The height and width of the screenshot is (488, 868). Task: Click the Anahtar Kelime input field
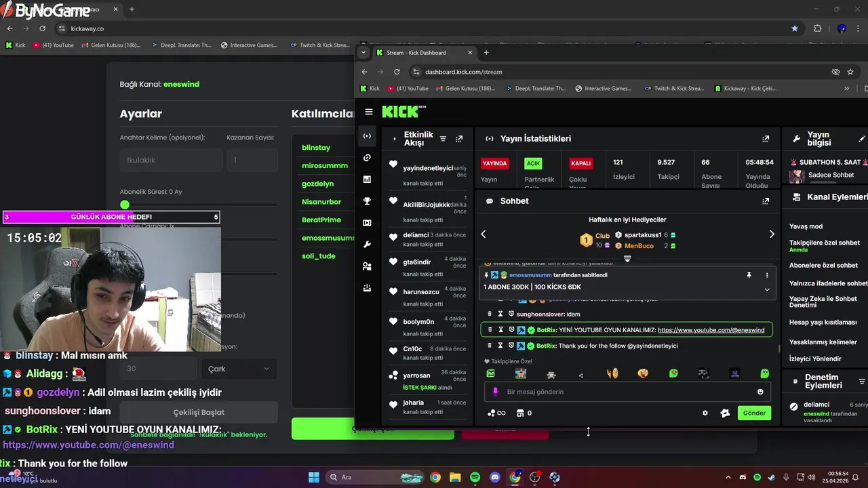171,160
